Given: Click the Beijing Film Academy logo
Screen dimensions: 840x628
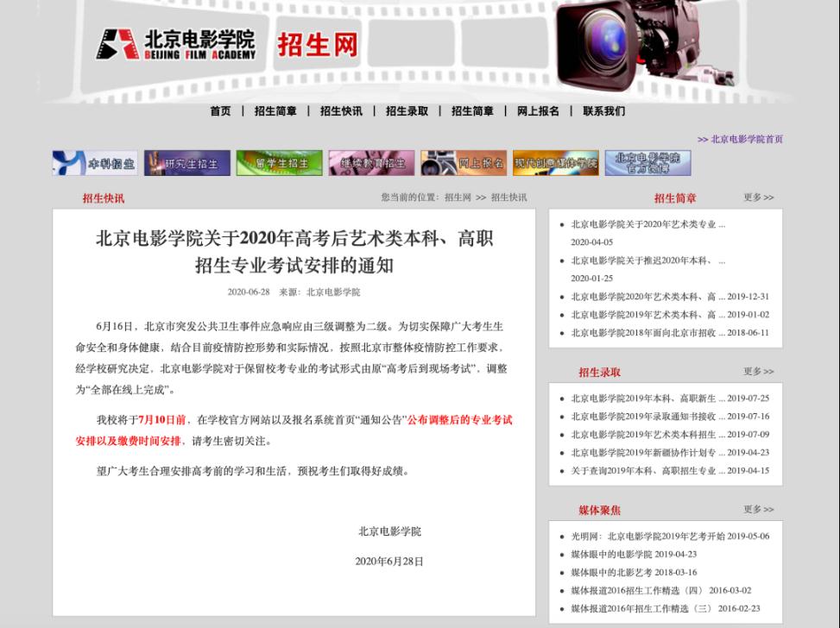Looking at the screenshot, I should click(x=176, y=45).
